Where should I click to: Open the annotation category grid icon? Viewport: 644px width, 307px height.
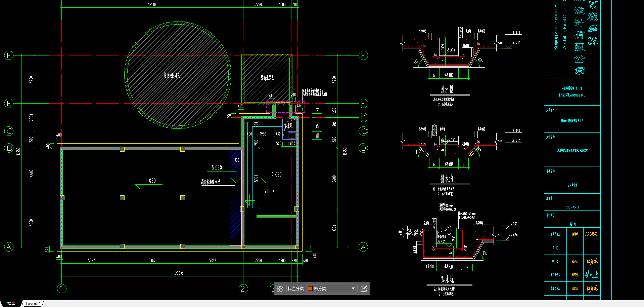point(280,289)
